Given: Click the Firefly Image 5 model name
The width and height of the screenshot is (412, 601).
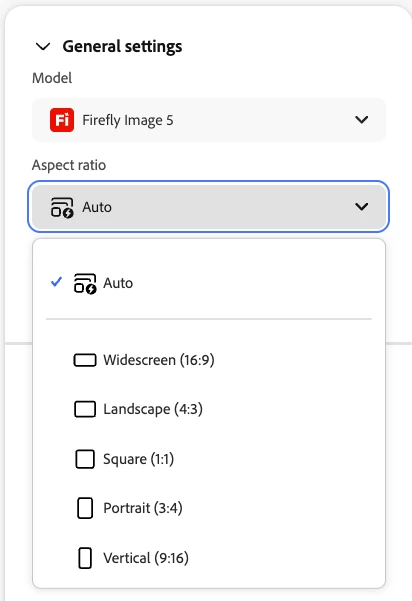Looking at the screenshot, I should [128, 120].
